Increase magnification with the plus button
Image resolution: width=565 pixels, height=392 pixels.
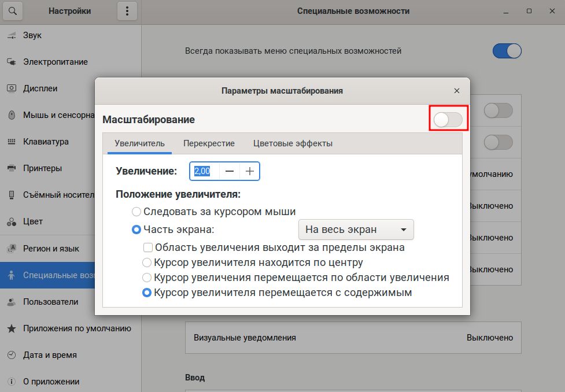tap(250, 171)
